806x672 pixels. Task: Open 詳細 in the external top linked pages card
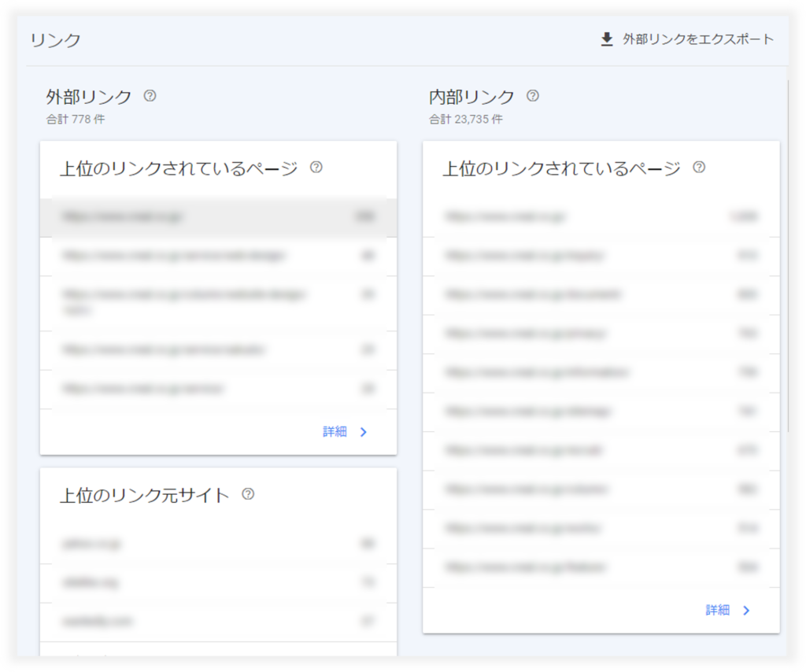pyautogui.click(x=335, y=432)
